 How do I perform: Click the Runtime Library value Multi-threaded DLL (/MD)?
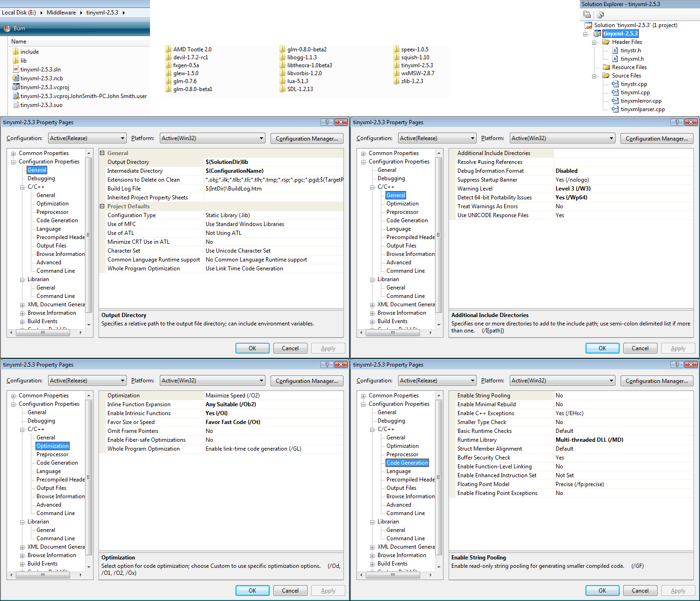(589, 440)
